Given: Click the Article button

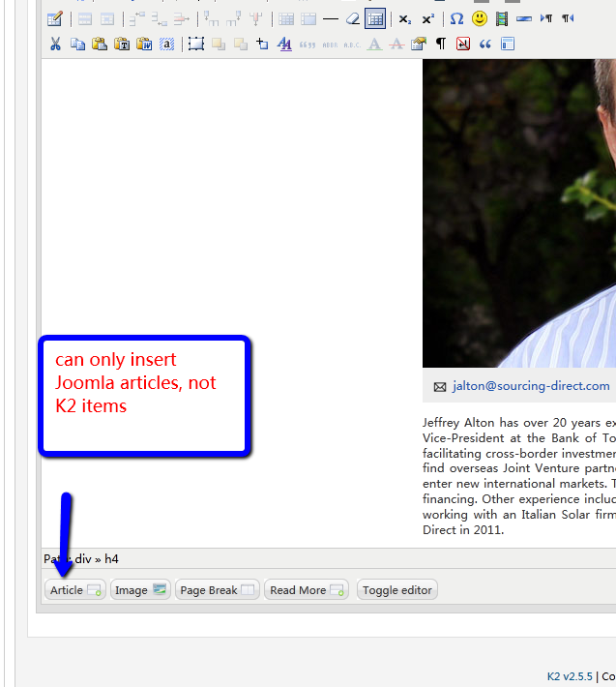Looking at the screenshot, I should pyautogui.click(x=75, y=589).
